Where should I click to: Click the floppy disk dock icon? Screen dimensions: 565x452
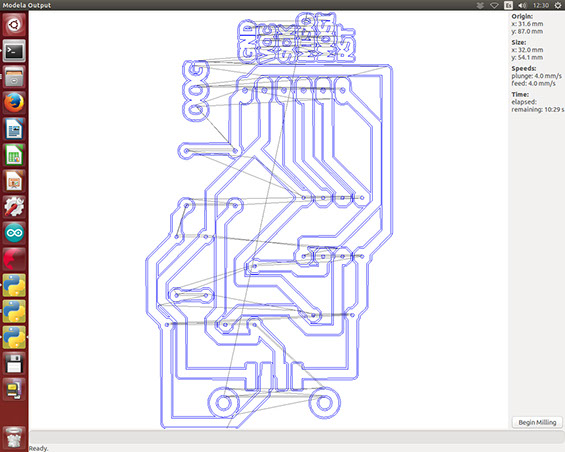pos(14,363)
